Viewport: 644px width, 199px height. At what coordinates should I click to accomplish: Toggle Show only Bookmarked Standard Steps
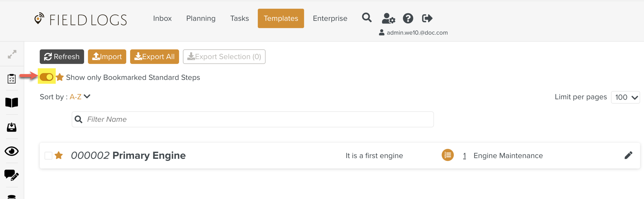47,77
